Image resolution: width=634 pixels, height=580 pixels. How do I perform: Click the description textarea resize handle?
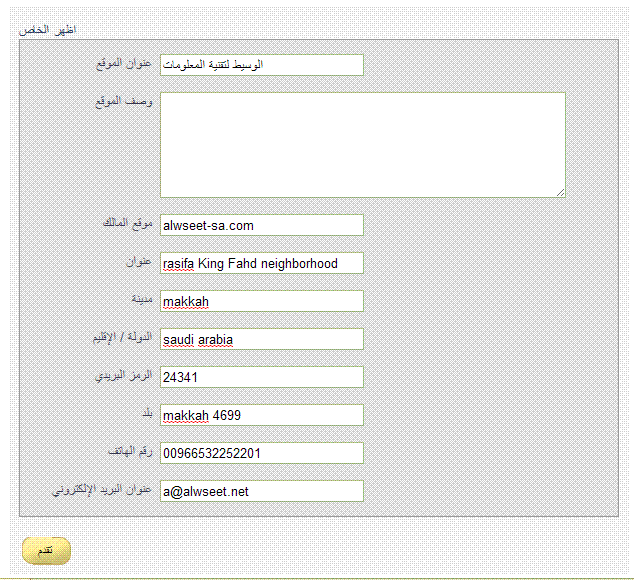point(560,192)
